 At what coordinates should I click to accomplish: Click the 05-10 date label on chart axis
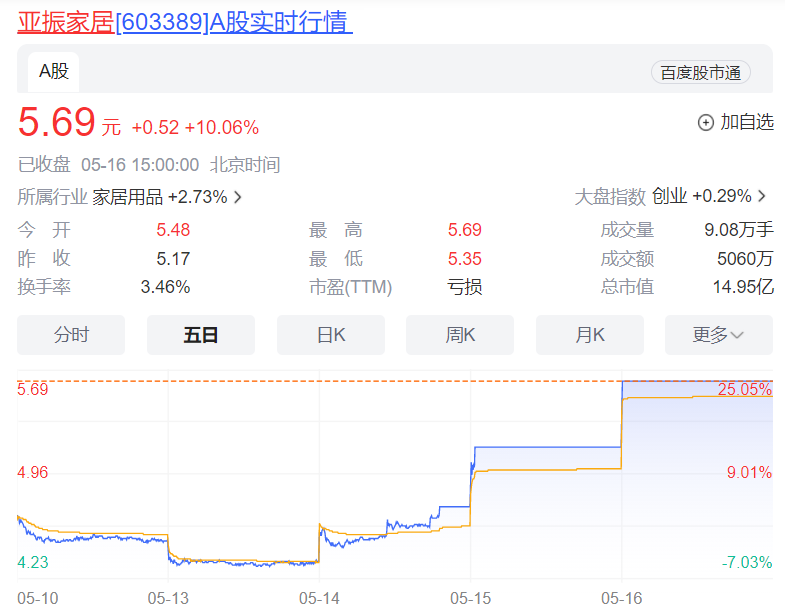pyautogui.click(x=38, y=598)
